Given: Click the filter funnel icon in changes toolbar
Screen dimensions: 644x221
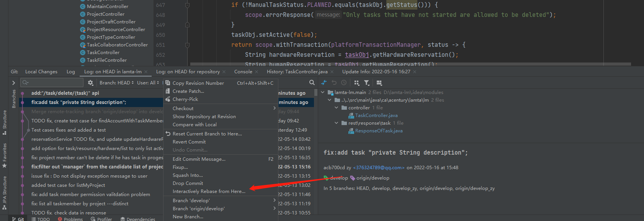Looking at the screenshot, I should coord(367,82).
